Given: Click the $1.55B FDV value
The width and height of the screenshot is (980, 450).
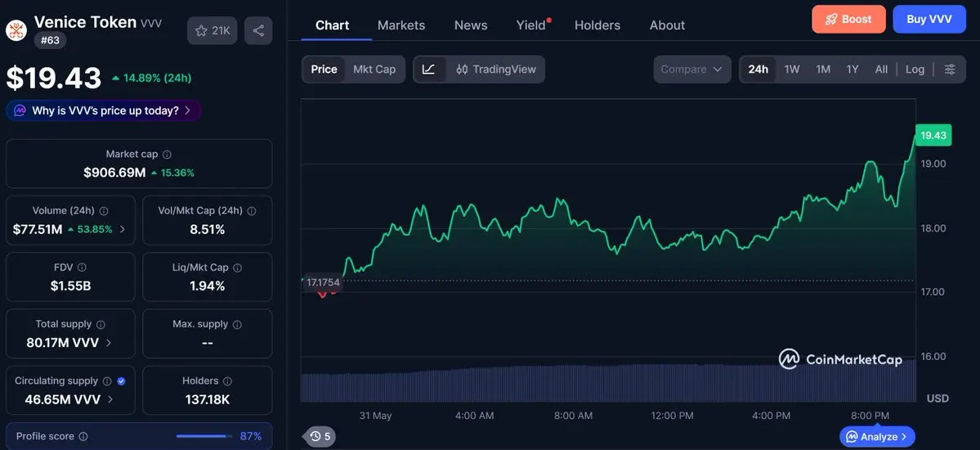Looking at the screenshot, I should [x=70, y=286].
